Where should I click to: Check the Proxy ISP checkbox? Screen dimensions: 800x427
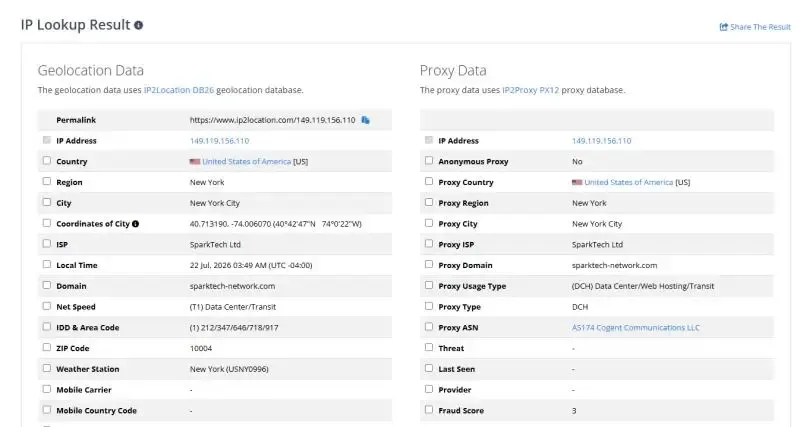click(x=429, y=243)
